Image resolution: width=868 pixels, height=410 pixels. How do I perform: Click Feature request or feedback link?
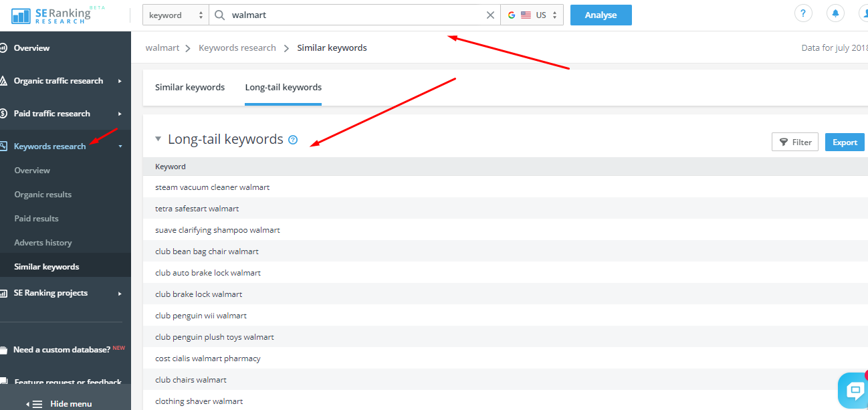pyautogui.click(x=68, y=382)
